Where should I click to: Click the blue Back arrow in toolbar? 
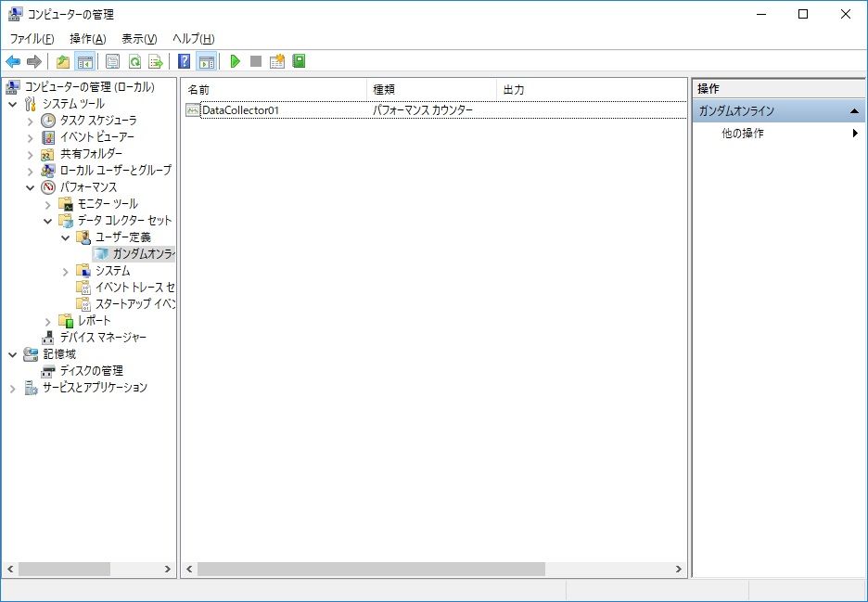13,61
